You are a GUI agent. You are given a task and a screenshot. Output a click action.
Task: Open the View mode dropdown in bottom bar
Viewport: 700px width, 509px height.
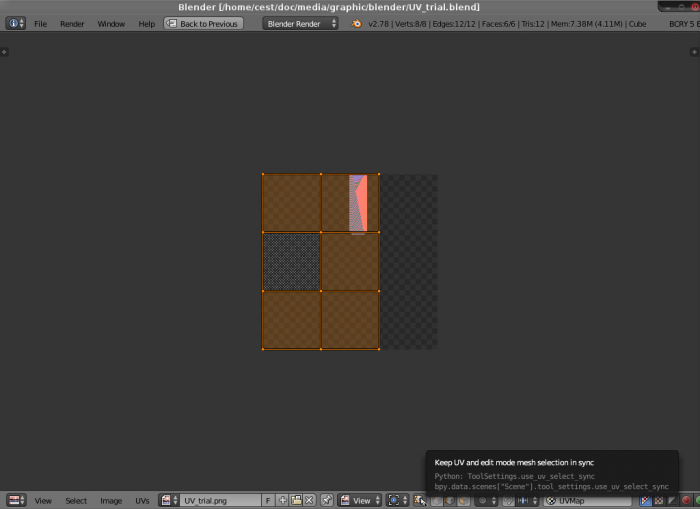tap(360, 500)
